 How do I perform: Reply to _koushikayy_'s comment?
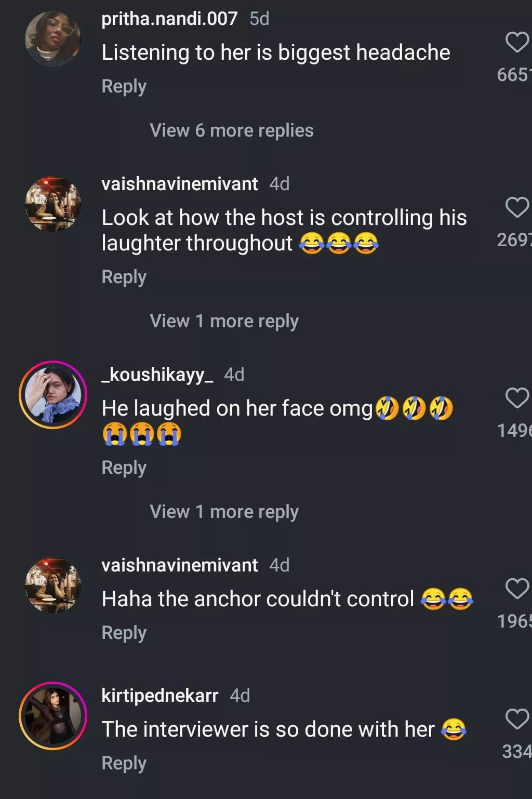click(x=124, y=468)
